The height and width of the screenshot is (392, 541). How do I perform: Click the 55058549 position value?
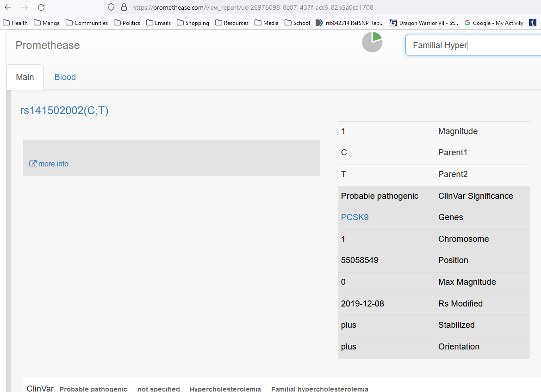pyautogui.click(x=360, y=260)
